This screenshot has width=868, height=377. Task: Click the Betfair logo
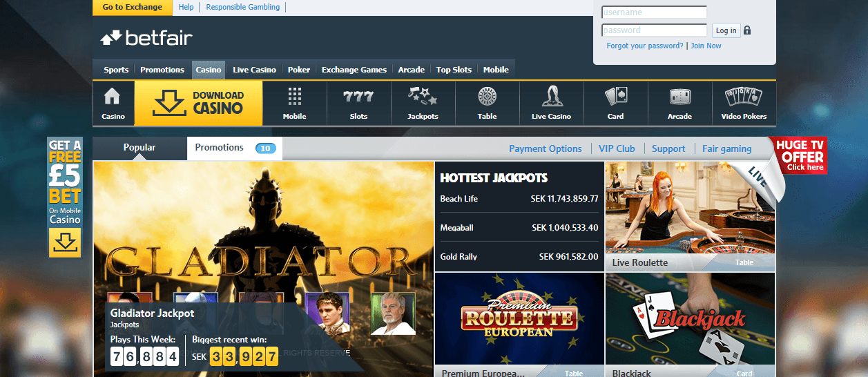pyautogui.click(x=146, y=37)
